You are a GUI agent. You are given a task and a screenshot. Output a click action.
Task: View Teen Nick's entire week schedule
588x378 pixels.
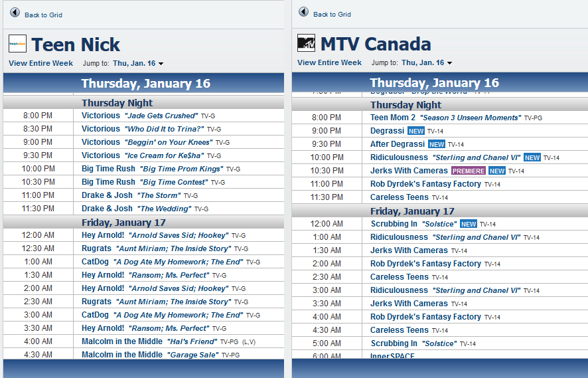click(x=40, y=63)
